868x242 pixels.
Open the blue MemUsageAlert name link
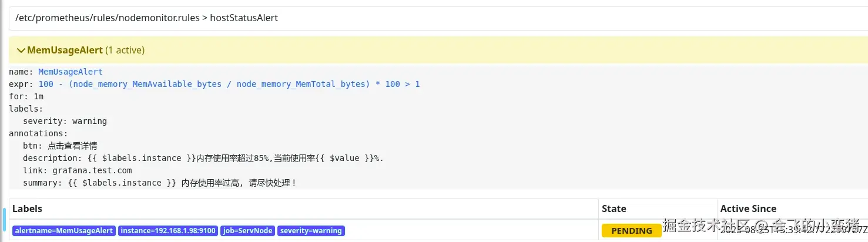[x=71, y=72]
